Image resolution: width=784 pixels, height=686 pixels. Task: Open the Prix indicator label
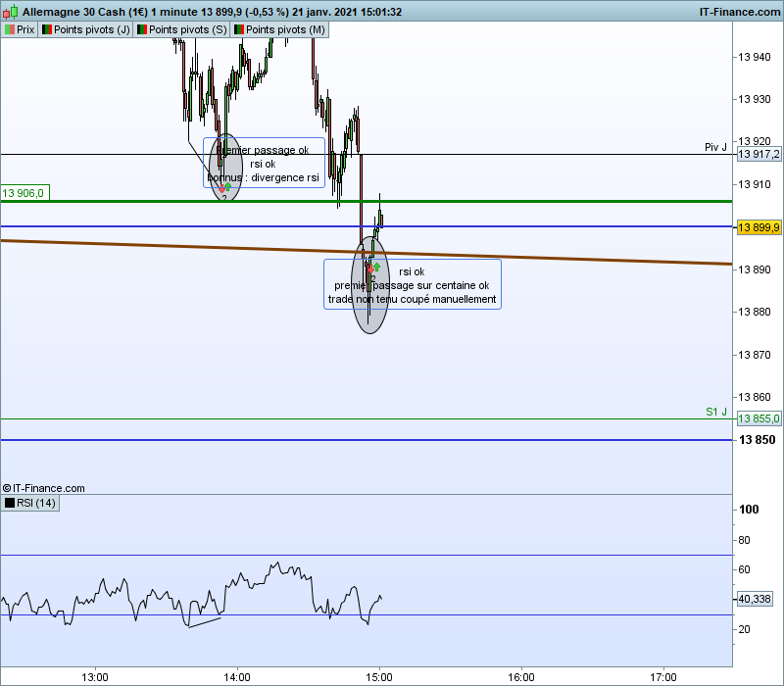20,29
